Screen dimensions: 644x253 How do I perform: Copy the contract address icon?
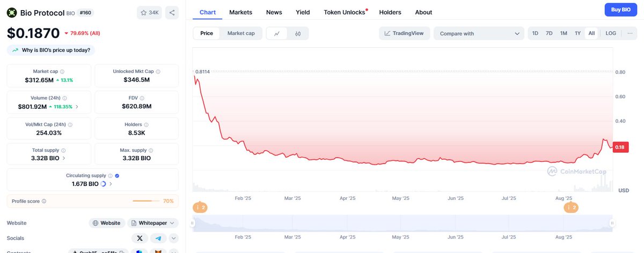[122, 251]
